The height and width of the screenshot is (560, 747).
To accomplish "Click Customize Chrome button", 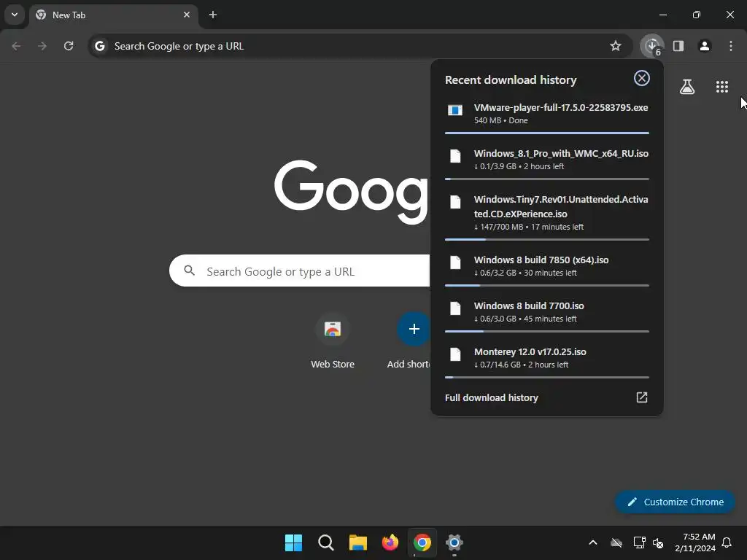I will point(675,502).
